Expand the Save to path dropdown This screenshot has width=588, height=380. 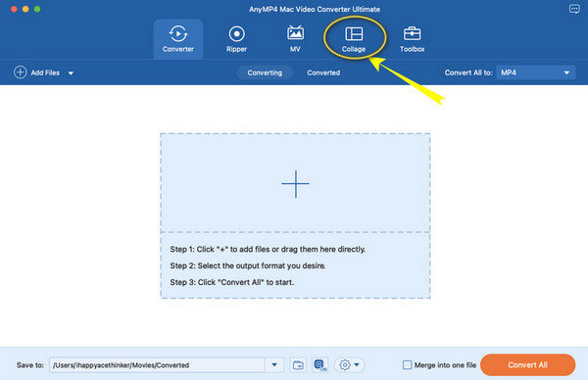click(x=274, y=365)
